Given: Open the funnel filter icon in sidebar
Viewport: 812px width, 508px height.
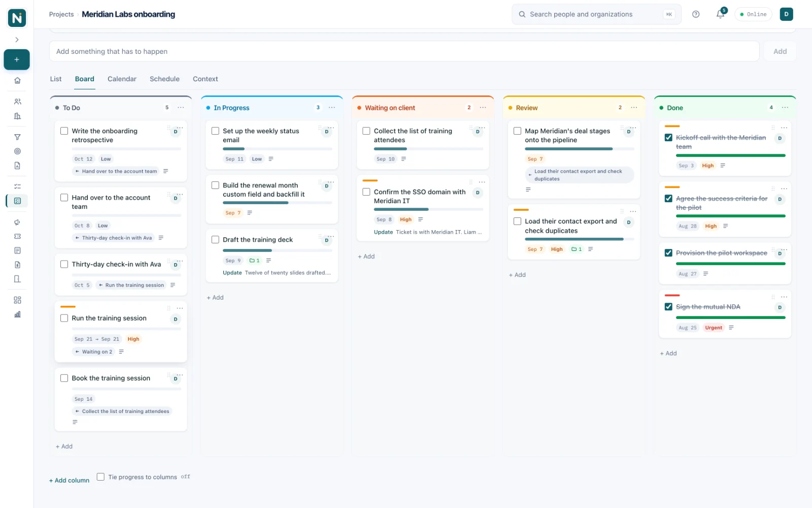Looking at the screenshot, I should pyautogui.click(x=17, y=137).
